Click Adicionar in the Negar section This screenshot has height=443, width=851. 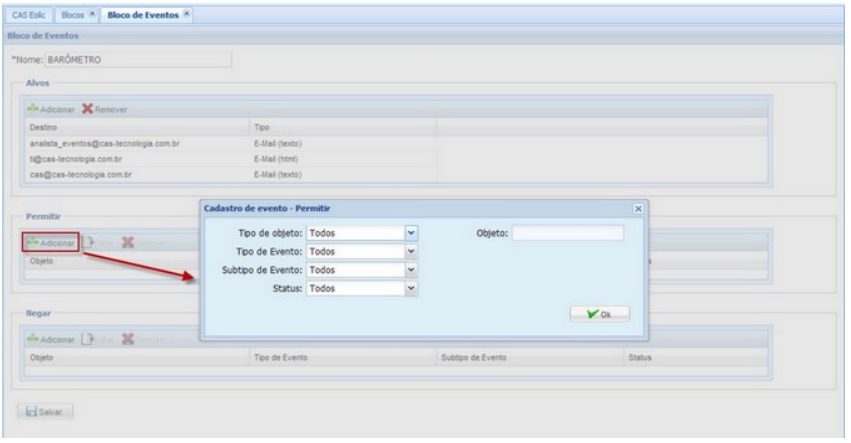(x=52, y=338)
